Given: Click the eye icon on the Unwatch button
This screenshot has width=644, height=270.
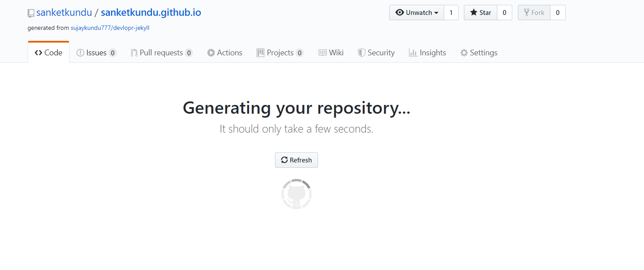Looking at the screenshot, I should [400, 12].
